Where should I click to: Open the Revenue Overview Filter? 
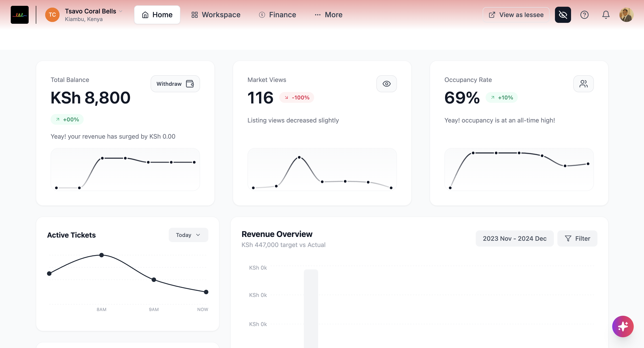577,238
